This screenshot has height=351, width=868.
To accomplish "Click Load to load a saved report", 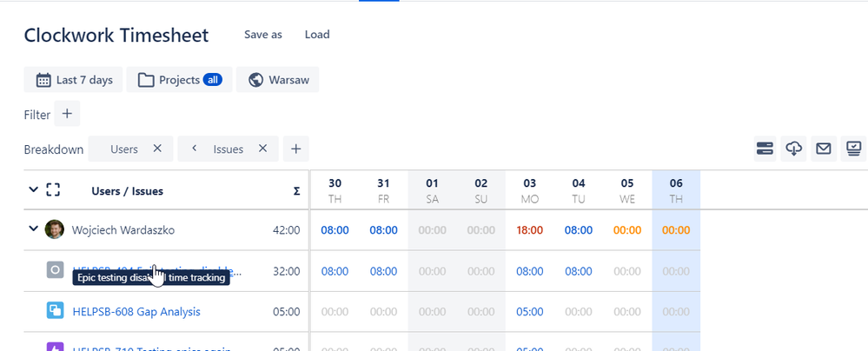I will click(x=317, y=35).
